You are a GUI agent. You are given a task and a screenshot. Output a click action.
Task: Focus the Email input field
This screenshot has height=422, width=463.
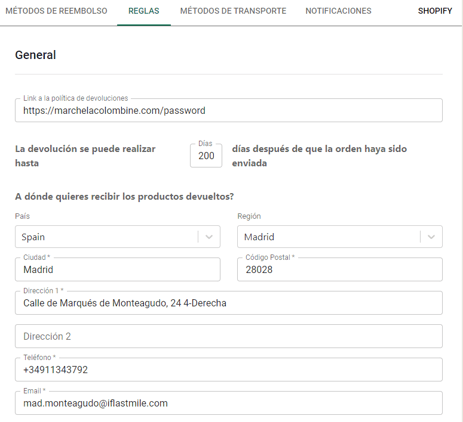coord(229,403)
